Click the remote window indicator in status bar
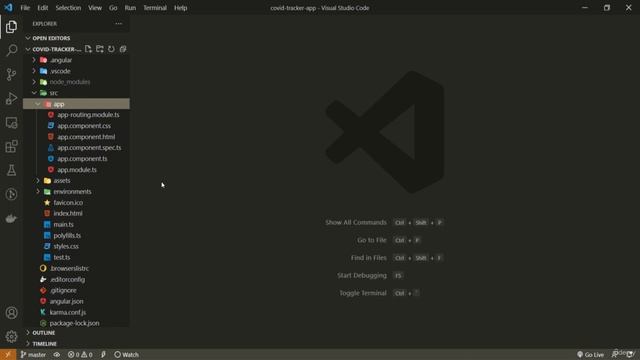This screenshot has width=640, height=360. click(8, 355)
